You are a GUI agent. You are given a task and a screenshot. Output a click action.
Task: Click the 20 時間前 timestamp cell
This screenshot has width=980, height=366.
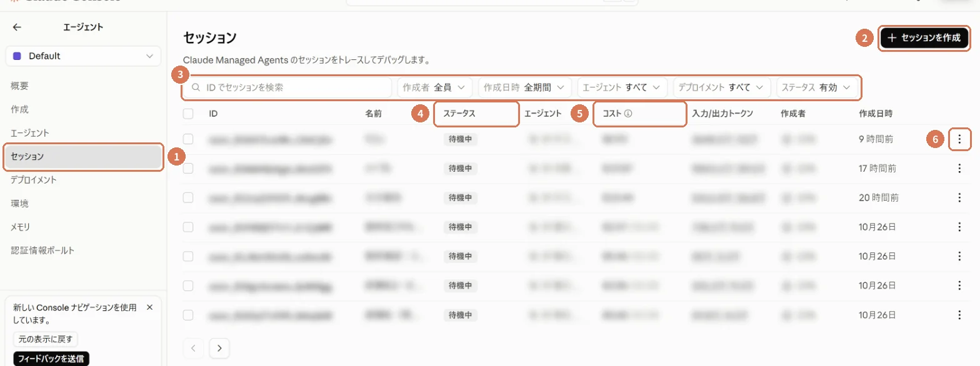pyautogui.click(x=878, y=197)
